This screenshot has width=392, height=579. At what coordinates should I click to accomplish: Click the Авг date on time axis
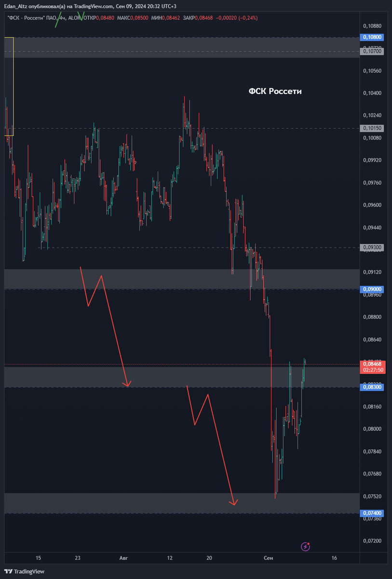tap(124, 558)
